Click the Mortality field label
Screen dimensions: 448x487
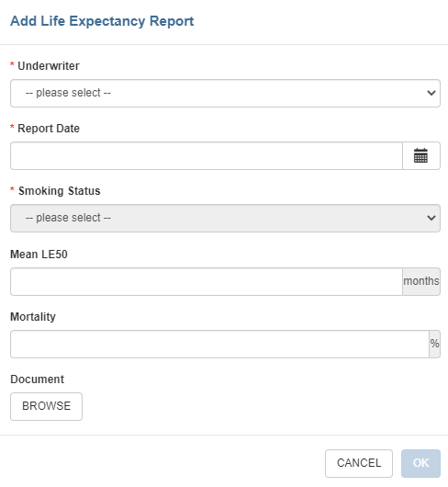pos(33,316)
